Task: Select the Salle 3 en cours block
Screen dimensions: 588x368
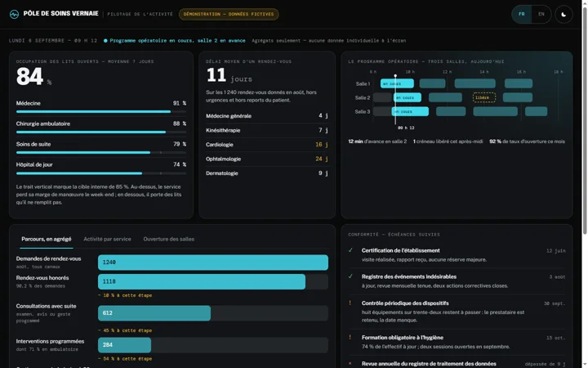Action: [410, 111]
